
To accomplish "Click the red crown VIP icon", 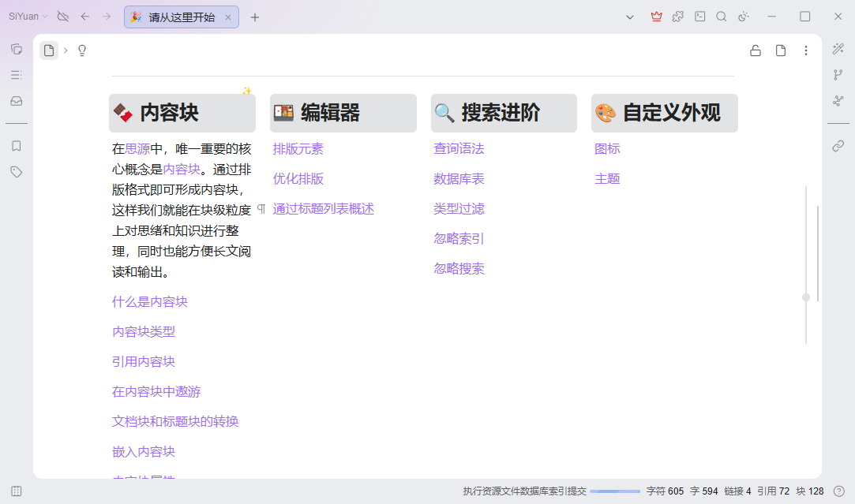I will pyautogui.click(x=657, y=17).
